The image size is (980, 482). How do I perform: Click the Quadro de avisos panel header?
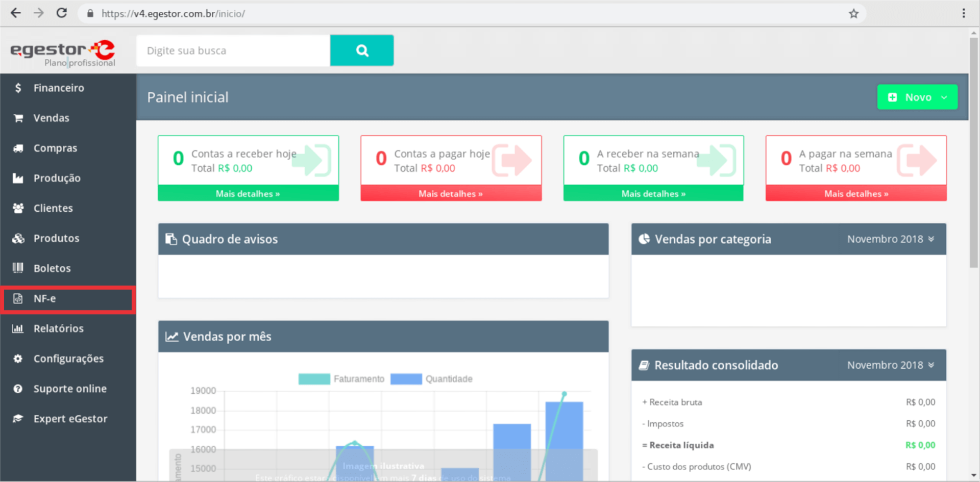click(383, 239)
